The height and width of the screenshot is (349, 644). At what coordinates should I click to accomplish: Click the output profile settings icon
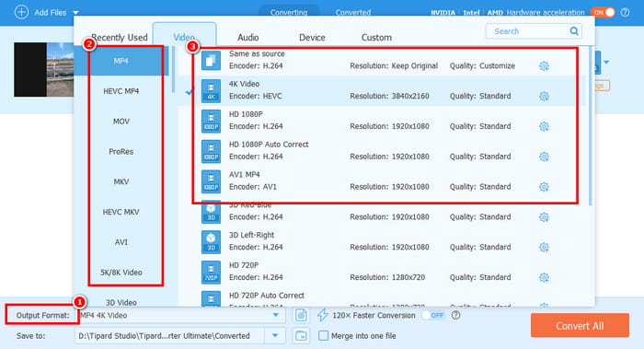tap(301, 315)
